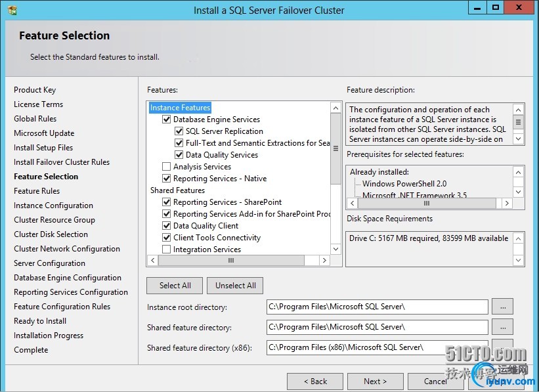Viewport: 539px width, 392px height.
Task: Cancel the SQL Server setup
Action: [x=435, y=381]
